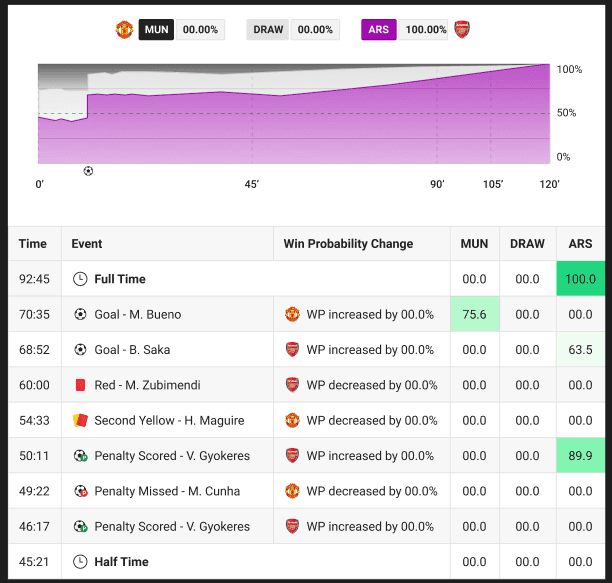Click the Arsenal crest in 50:11 row
612x583 pixels.
(x=292, y=456)
